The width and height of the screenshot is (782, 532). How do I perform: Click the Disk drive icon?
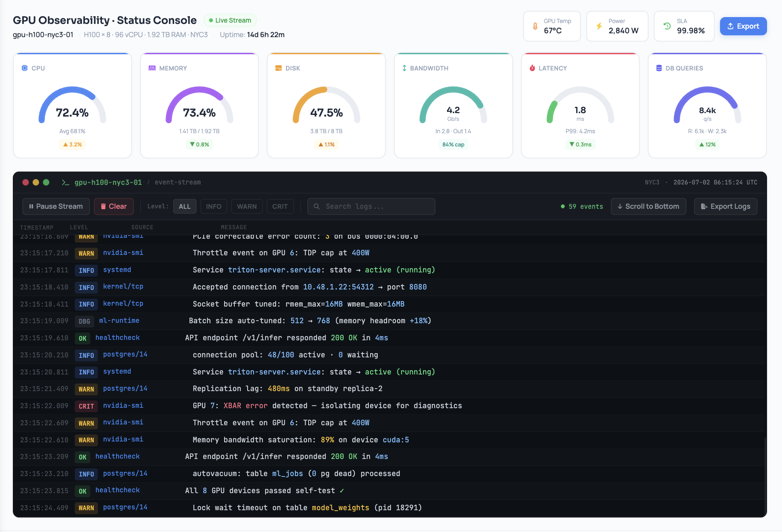(279, 68)
